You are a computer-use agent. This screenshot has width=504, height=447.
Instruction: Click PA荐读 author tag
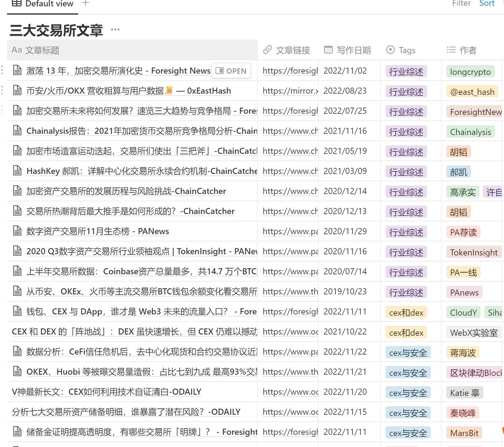tap(464, 232)
